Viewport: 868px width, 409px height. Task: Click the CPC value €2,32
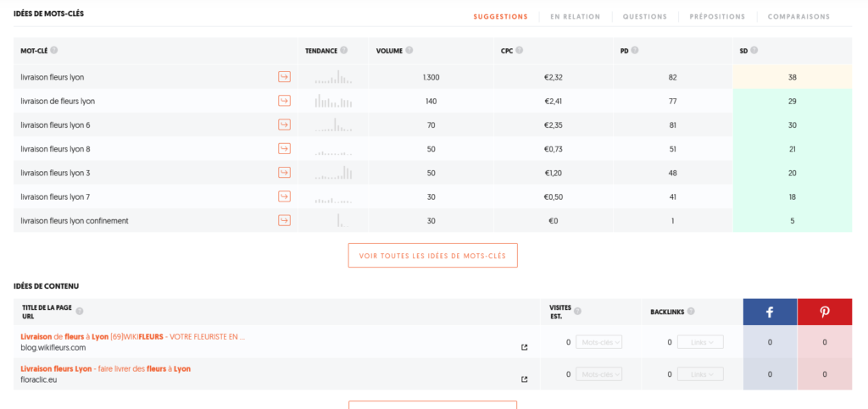554,77
